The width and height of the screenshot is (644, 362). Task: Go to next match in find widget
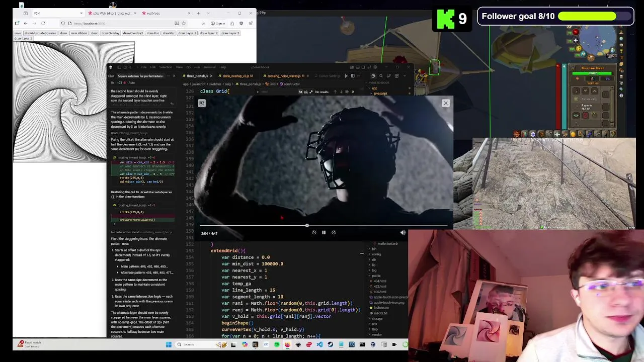pos(341,92)
